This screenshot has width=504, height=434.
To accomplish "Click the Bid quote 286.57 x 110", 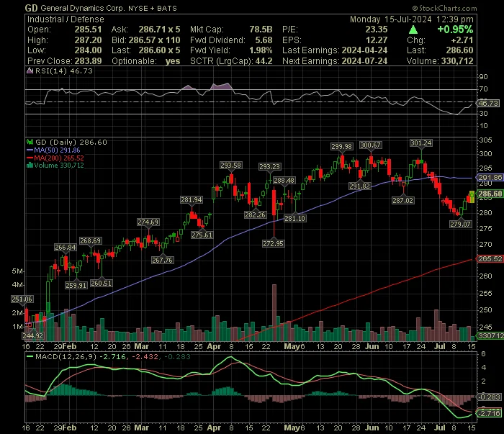I will coord(155,40).
